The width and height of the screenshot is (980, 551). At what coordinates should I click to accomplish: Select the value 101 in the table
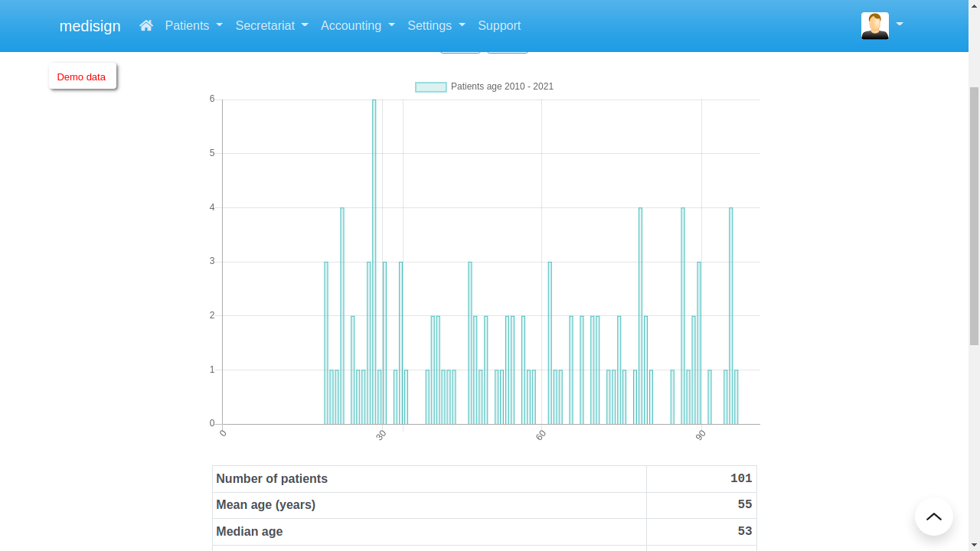[741, 479]
